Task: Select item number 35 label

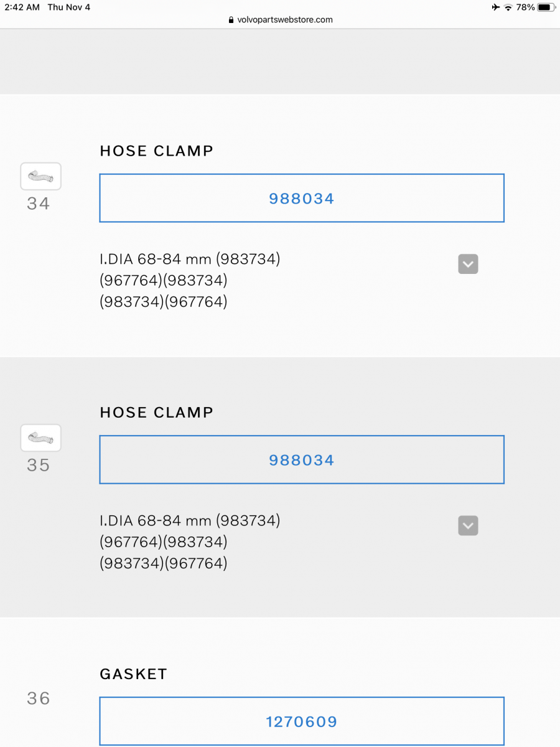Action: point(38,465)
